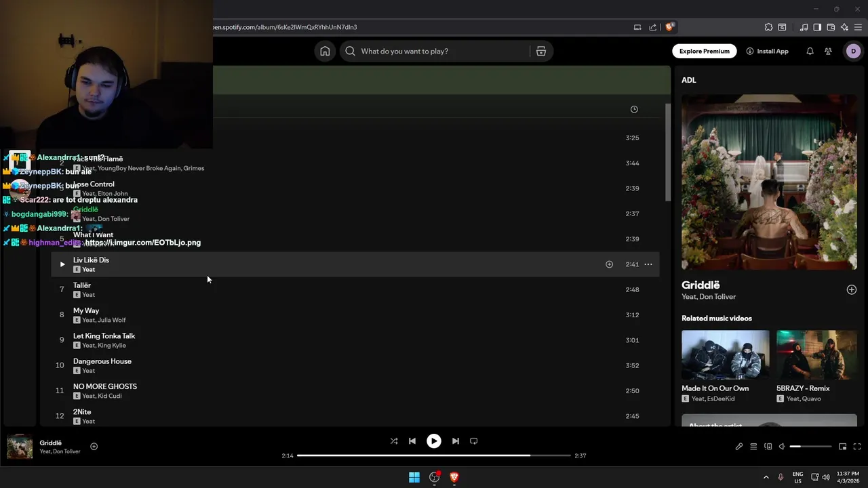Viewport: 868px width, 488px height.
Task: Click the browser address bar URL
Action: (285, 27)
